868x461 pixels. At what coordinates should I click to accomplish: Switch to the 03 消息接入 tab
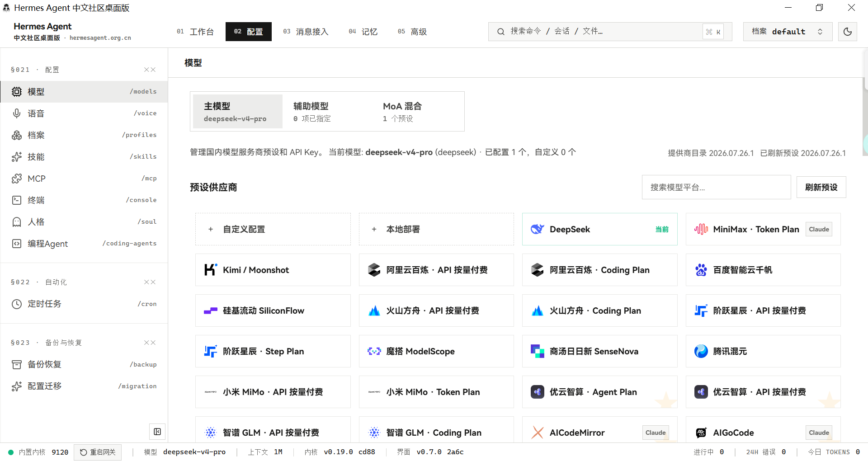306,32
